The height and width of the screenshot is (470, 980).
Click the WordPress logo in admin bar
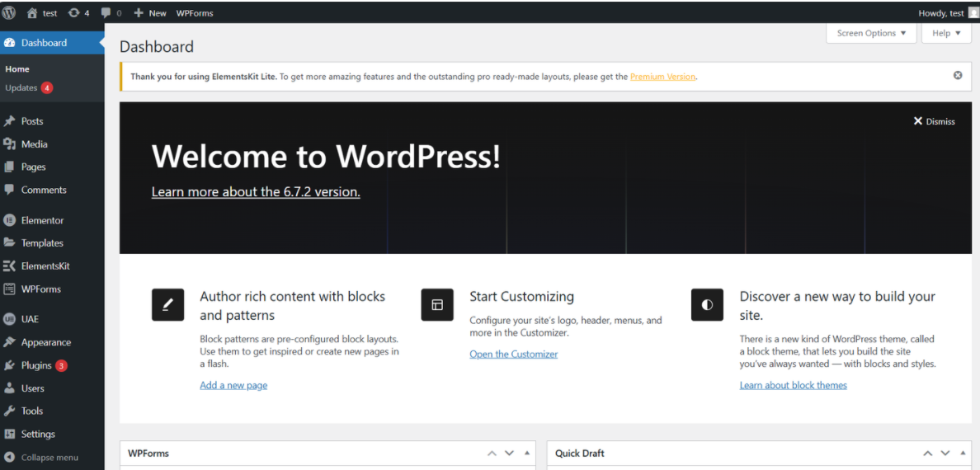(x=9, y=12)
